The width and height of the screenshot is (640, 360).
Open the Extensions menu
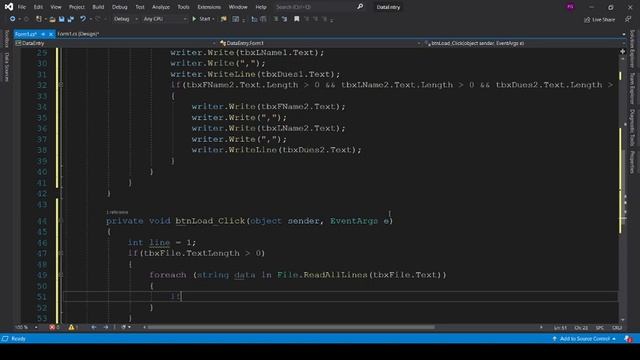tap(209, 7)
